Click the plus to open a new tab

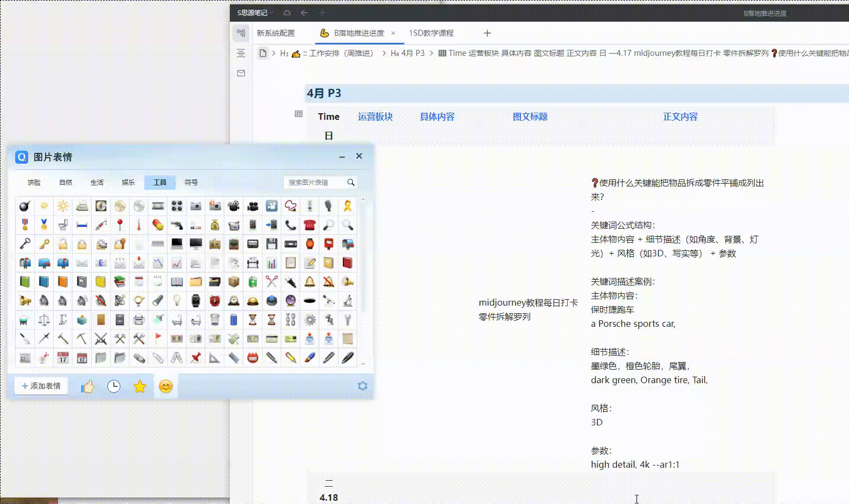487,33
